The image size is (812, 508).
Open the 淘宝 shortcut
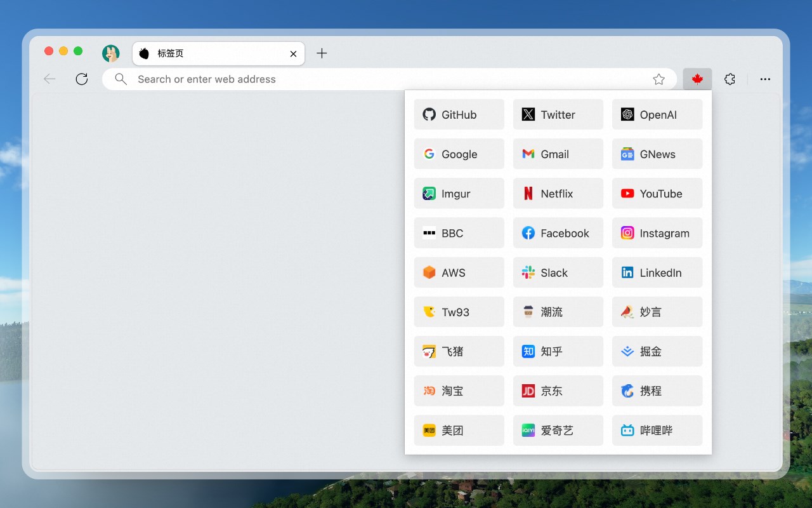[459, 391]
